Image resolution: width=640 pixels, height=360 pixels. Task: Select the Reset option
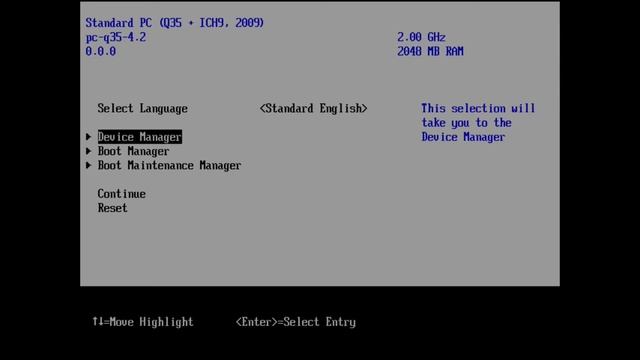tap(113, 208)
